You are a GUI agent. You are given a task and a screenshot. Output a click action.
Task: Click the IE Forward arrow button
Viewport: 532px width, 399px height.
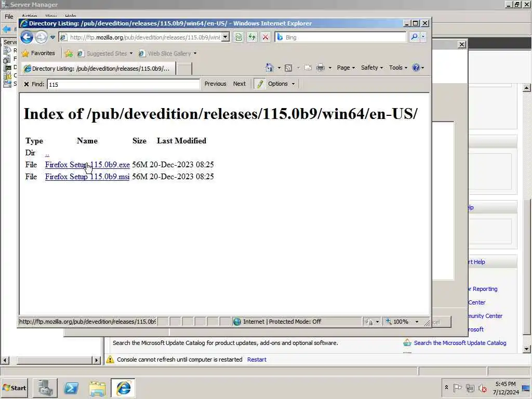pos(42,37)
